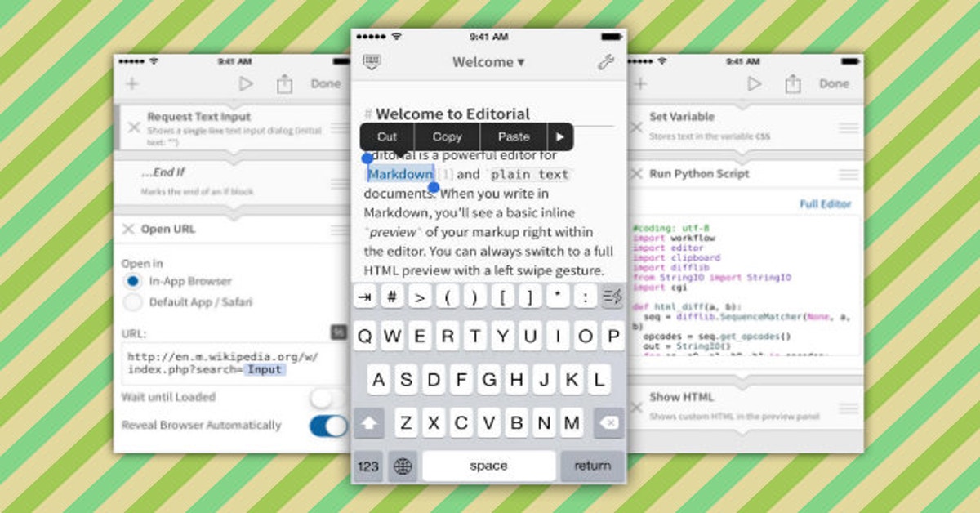Tap the return key
Viewport: 980px width, 513px height.
pos(592,466)
